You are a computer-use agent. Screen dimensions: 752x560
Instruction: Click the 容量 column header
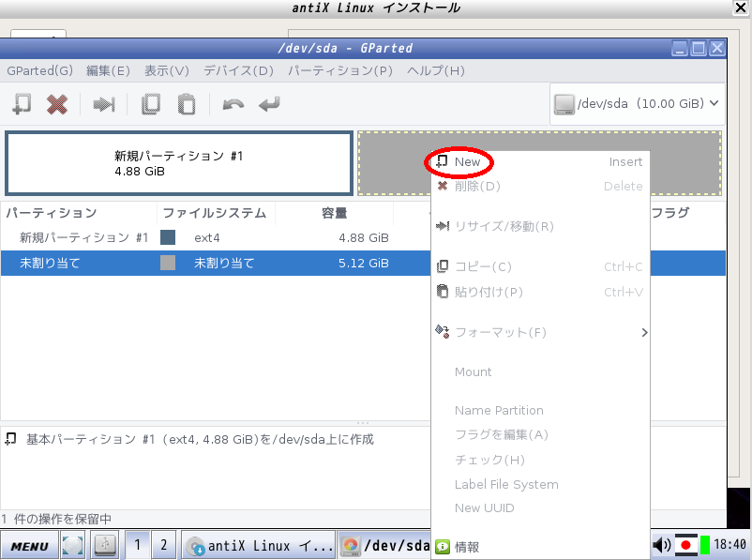tap(335, 213)
